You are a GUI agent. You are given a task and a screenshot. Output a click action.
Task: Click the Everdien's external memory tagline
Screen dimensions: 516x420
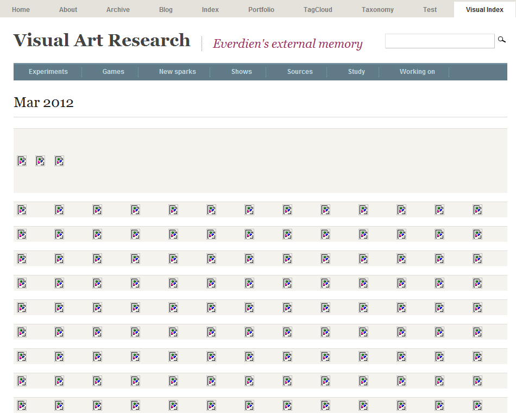coord(288,43)
